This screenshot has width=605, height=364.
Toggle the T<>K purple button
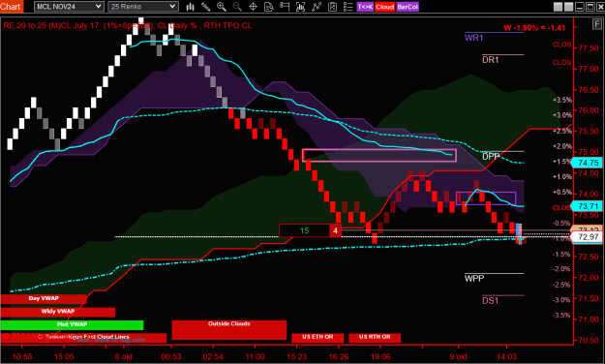(365, 7)
